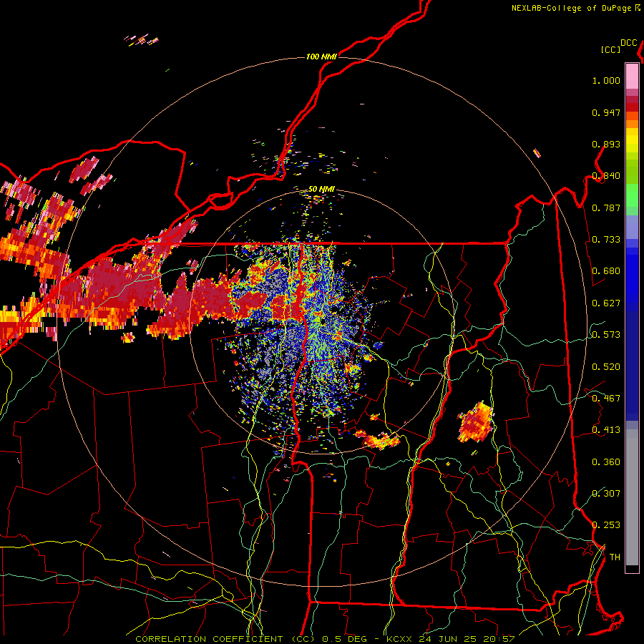The height and width of the screenshot is (644, 644).
Task: Click the CORRELATION COEFFICIENT (CC) caption text
Action: 225,639
